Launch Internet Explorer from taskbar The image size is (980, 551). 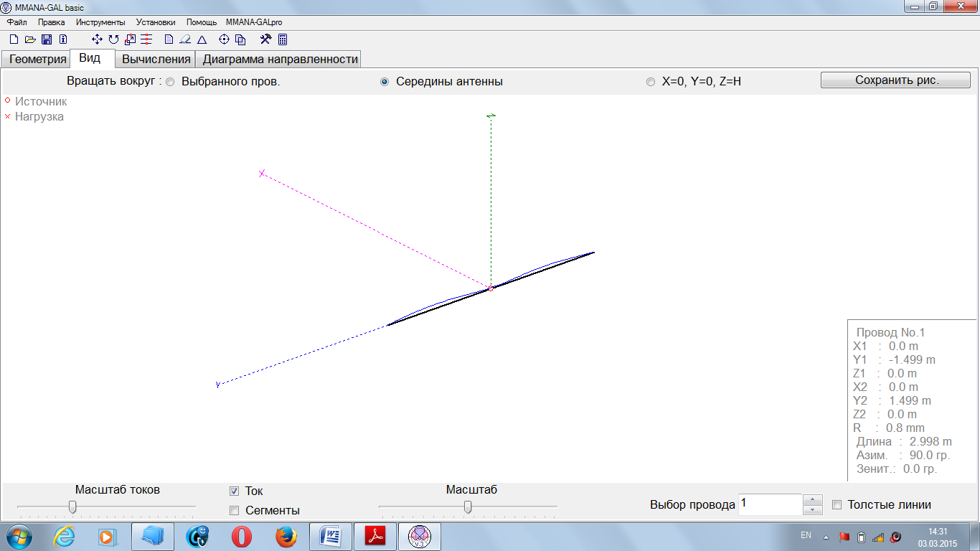click(x=64, y=536)
